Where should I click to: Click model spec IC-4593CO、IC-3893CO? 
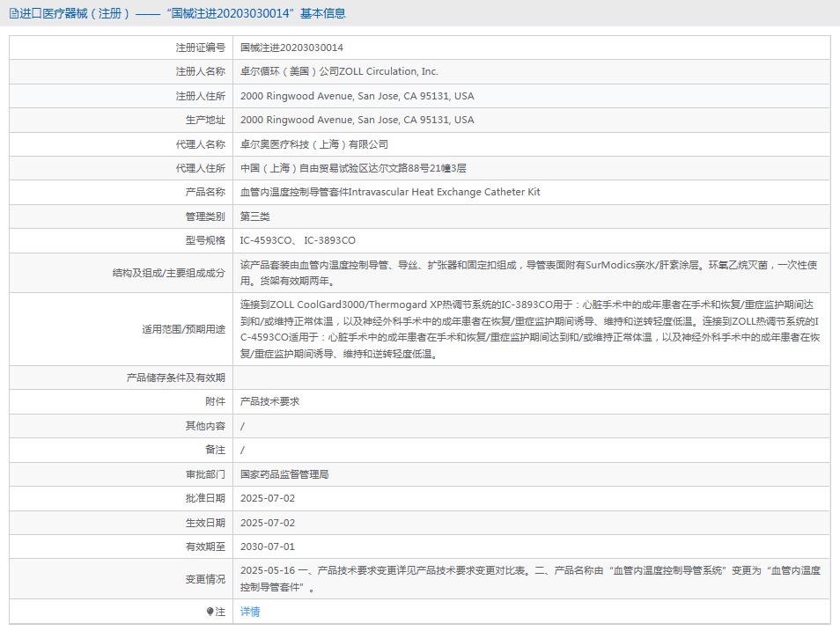point(298,240)
